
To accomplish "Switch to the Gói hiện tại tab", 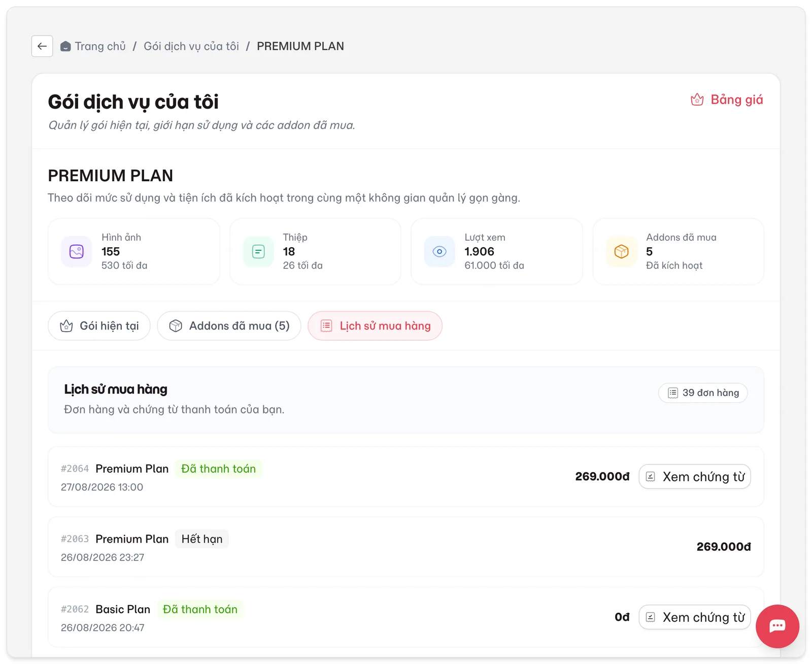I will click(99, 326).
